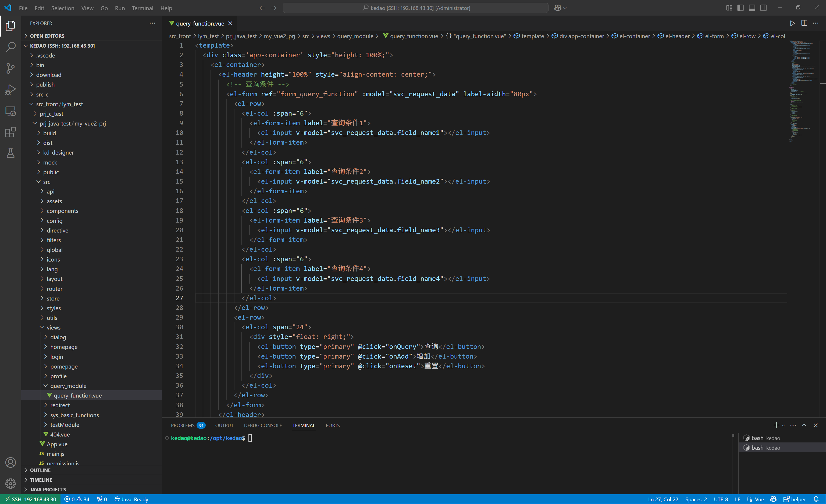Open the Search view in activity bar
This screenshot has width=826, height=504.
pyautogui.click(x=10, y=47)
